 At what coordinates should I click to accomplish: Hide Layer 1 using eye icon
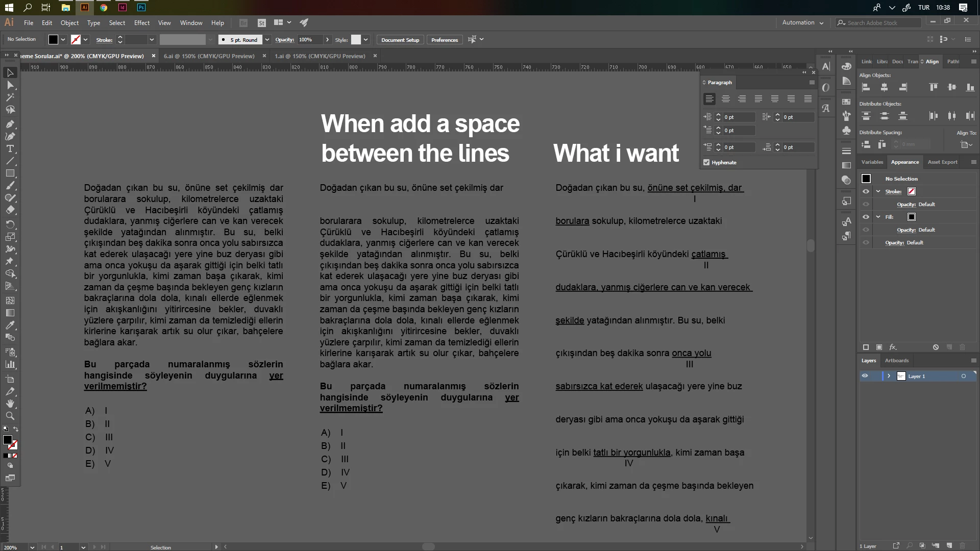pos(865,376)
